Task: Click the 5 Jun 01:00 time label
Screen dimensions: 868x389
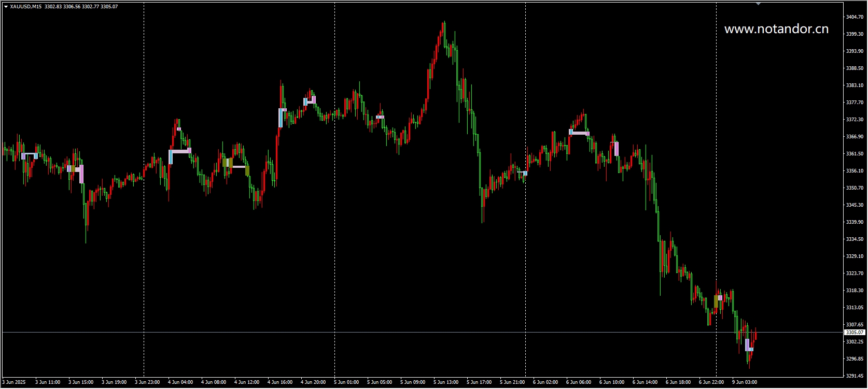Action: tap(346, 382)
